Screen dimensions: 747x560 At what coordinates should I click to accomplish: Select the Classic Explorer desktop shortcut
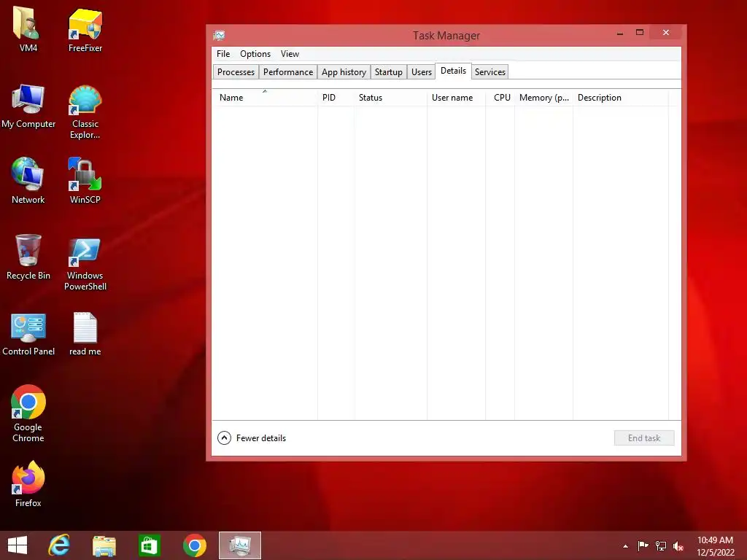pos(85,112)
